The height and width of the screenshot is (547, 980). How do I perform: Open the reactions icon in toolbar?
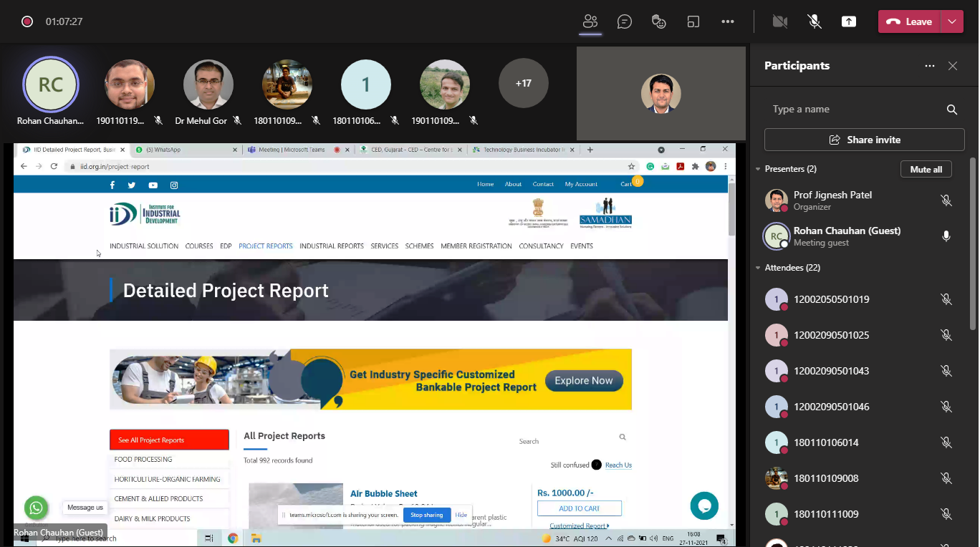pyautogui.click(x=659, y=21)
